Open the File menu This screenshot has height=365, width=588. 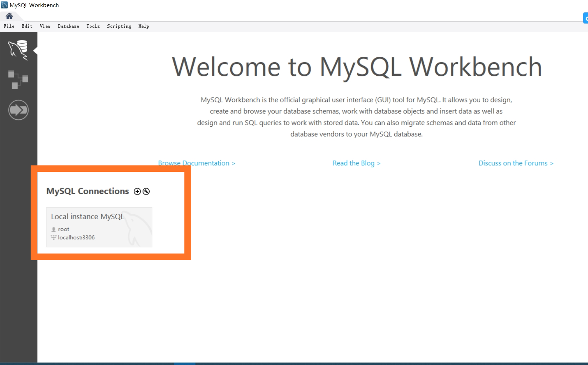[x=9, y=26]
